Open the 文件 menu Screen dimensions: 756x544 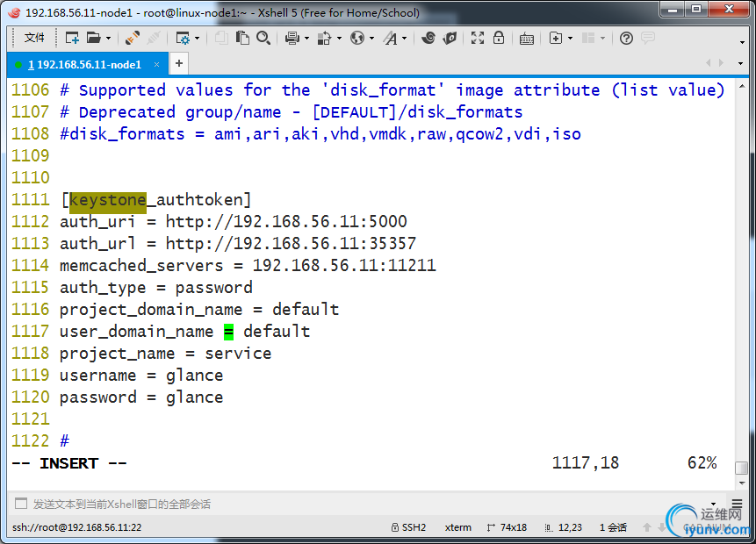click(x=33, y=38)
